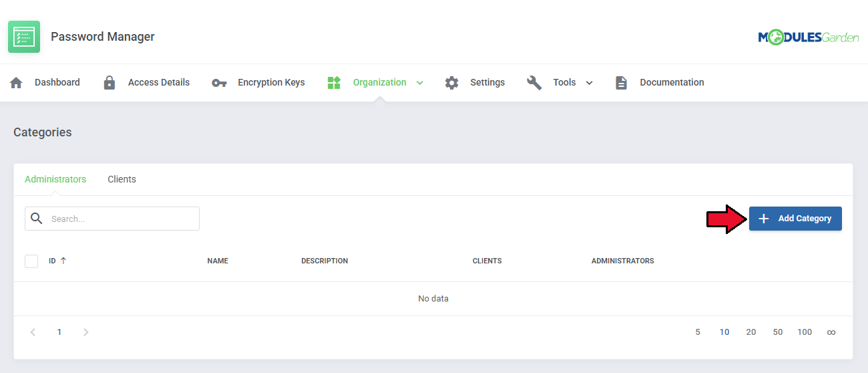Click the Encryption Keys key icon
The width and height of the screenshot is (868, 373).
tap(219, 83)
